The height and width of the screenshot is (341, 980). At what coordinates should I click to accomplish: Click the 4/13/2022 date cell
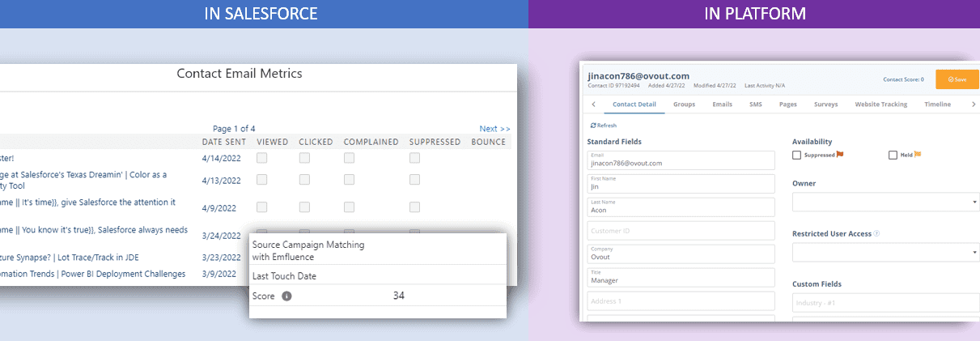pos(221,181)
